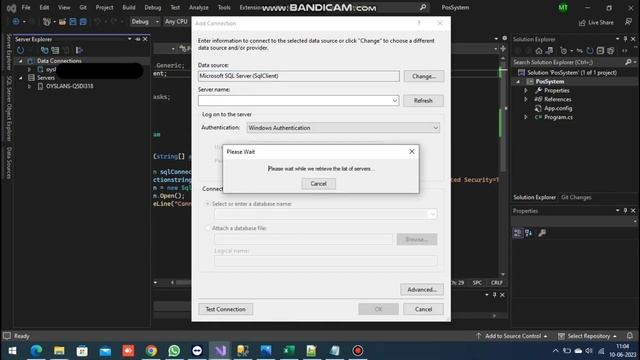Viewport: 640px width, 360px height.
Task: Click the Save All toolbar icon
Action: click(83, 22)
